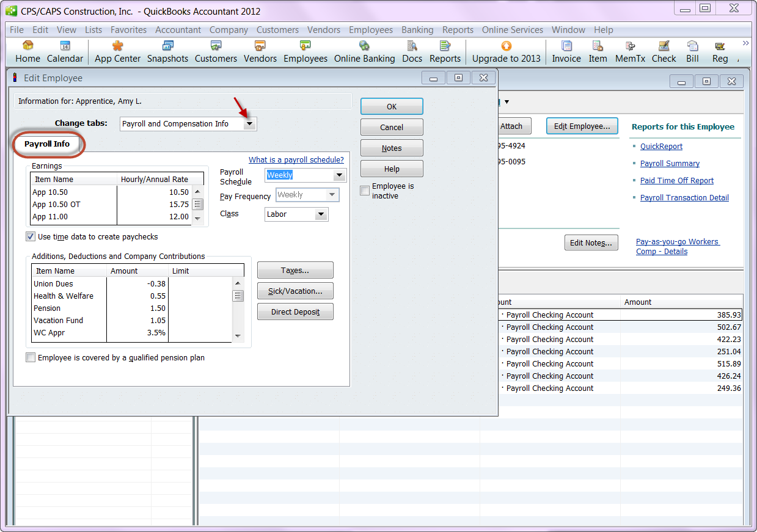Create an Invoice via toolbar icon
Viewport: 757px width, 532px height.
[566, 51]
